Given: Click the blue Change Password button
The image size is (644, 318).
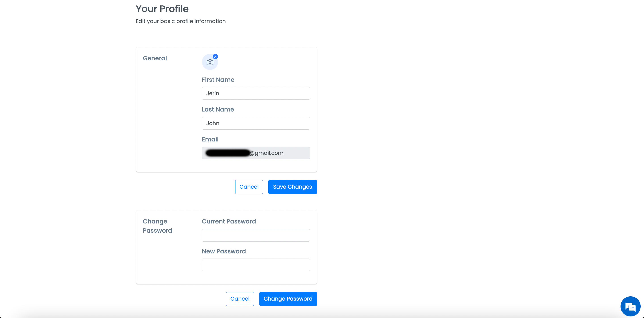Looking at the screenshot, I should point(288,299).
